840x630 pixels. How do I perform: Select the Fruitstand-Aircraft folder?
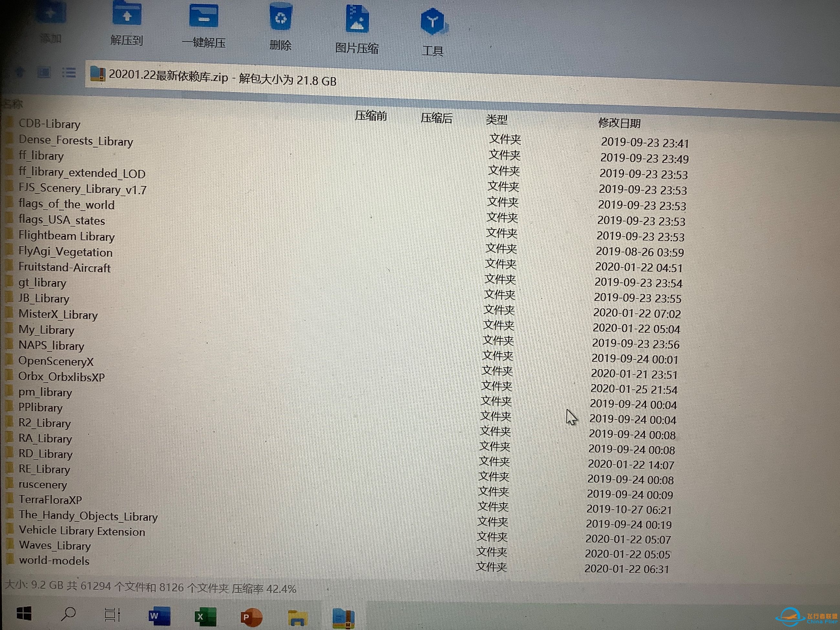65,268
